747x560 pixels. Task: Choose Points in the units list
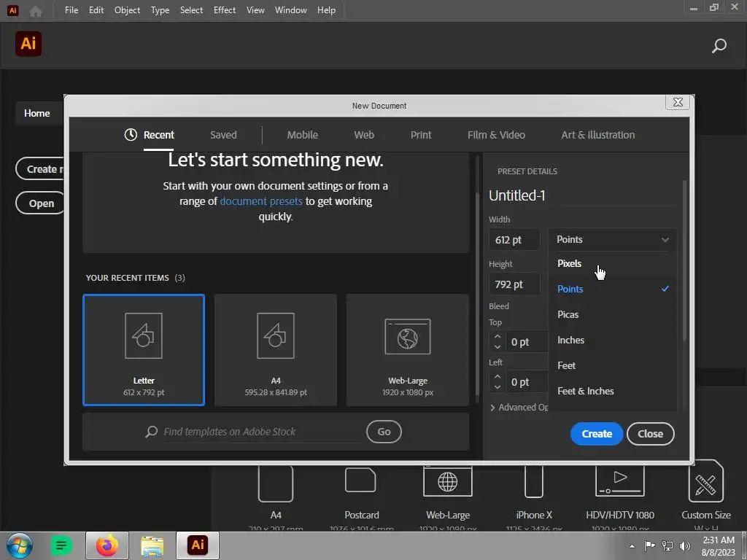(613, 289)
